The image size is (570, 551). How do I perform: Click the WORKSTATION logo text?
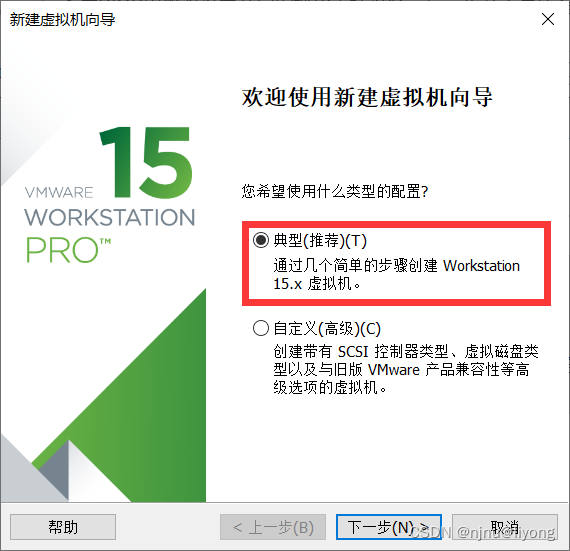click(x=109, y=217)
